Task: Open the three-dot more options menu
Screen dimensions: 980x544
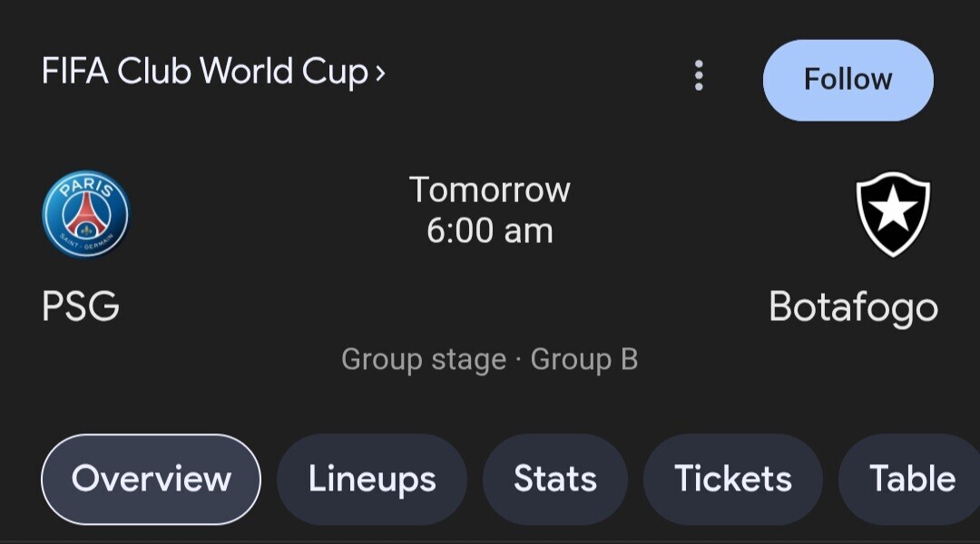Action: tap(699, 75)
